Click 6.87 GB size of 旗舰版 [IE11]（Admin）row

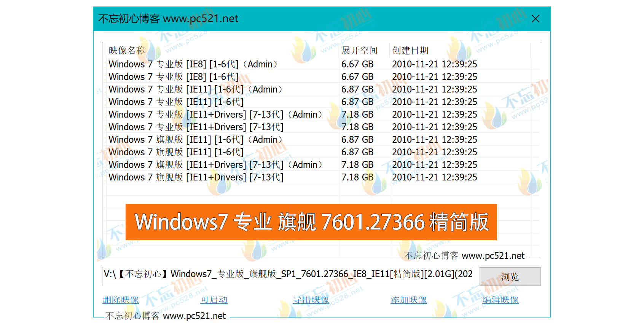tap(357, 139)
